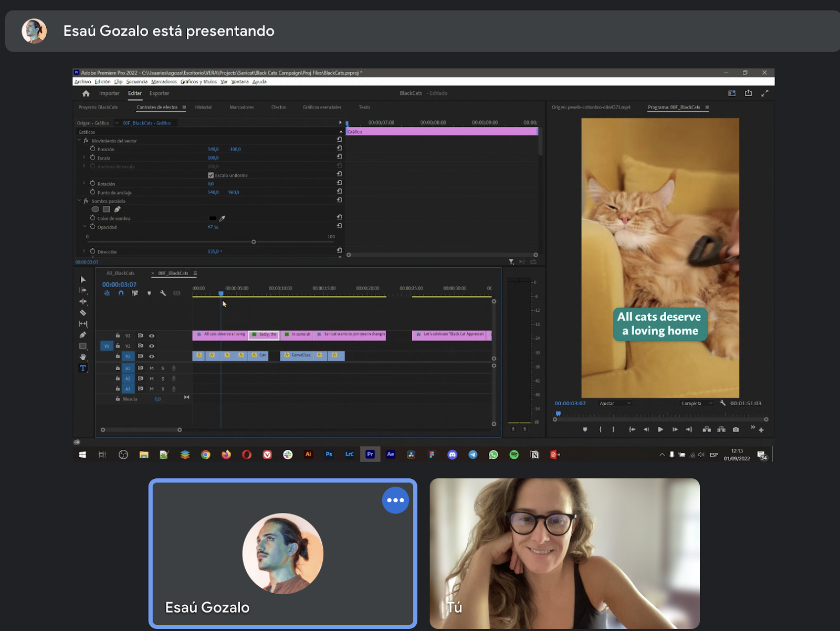Play the sequence in Program monitor
The width and height of the screenshot is (840, 631).
pyautogui.click(x=660, y=429)
